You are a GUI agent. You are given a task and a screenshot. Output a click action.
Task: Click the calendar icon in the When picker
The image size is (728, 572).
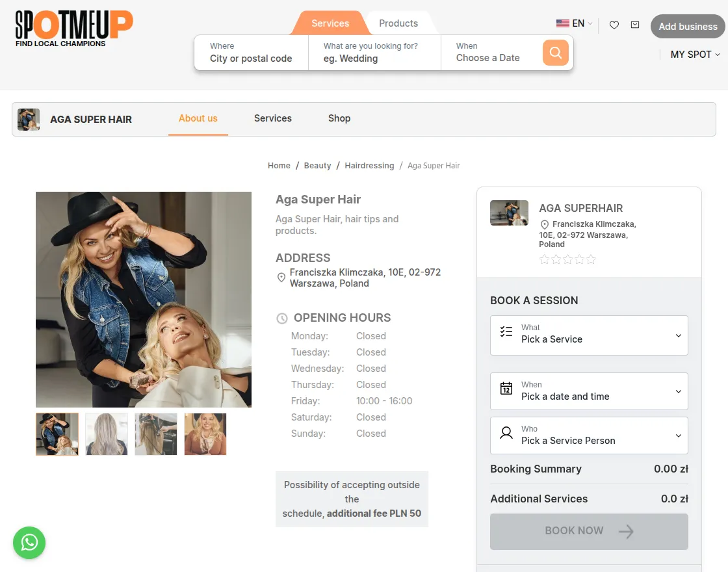click(506, 389)
